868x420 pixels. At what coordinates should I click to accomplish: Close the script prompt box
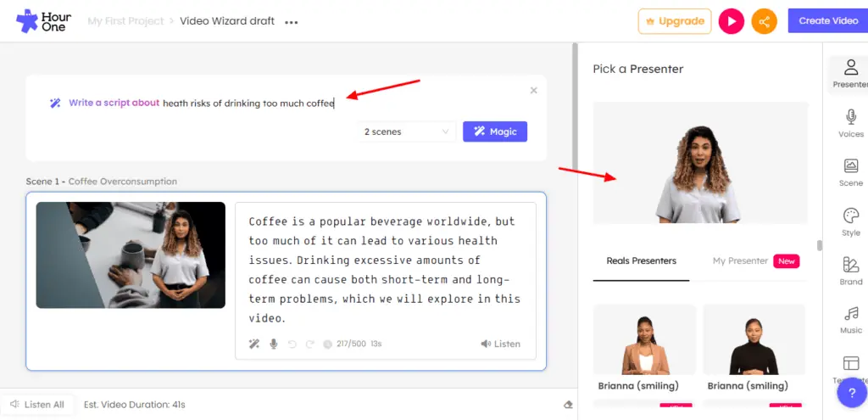tap(534, 90)
